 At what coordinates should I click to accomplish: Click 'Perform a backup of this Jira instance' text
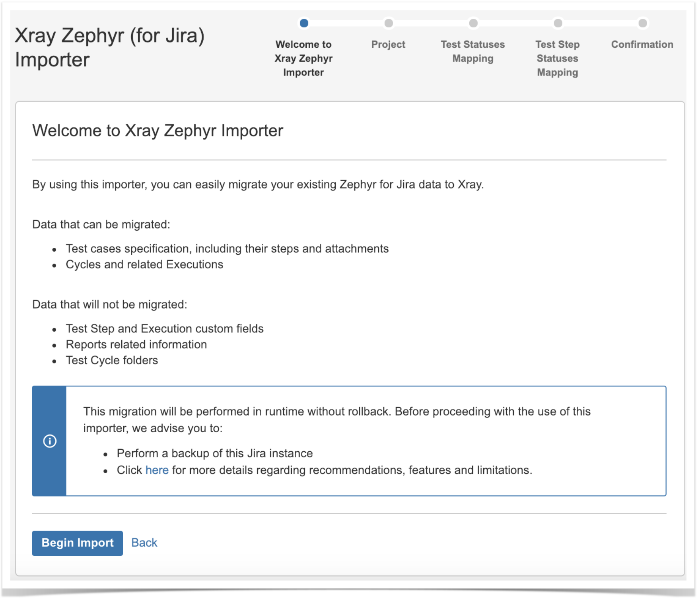215,453
